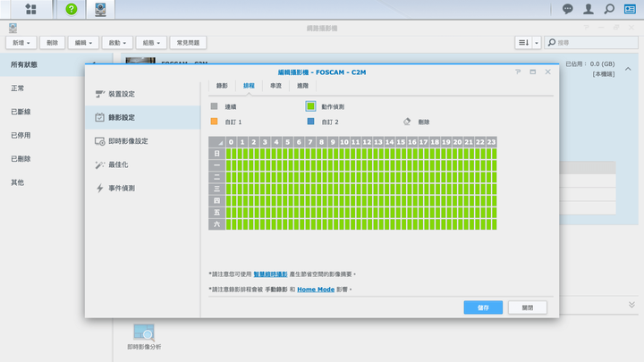Image resolution: width=644 pixels, height=362 pixels.
Task: Open the notifications speech bubble icon
Action: (x=568, y=9)
